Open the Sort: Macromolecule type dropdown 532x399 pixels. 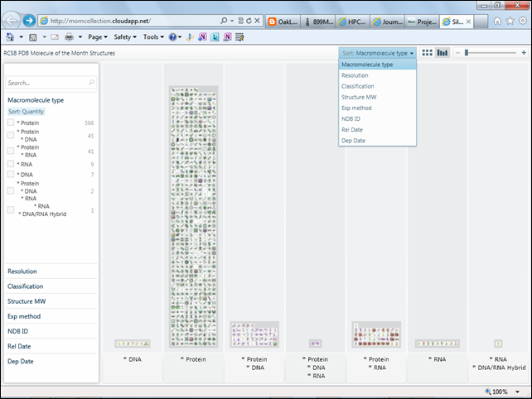[x=378, y=53]
